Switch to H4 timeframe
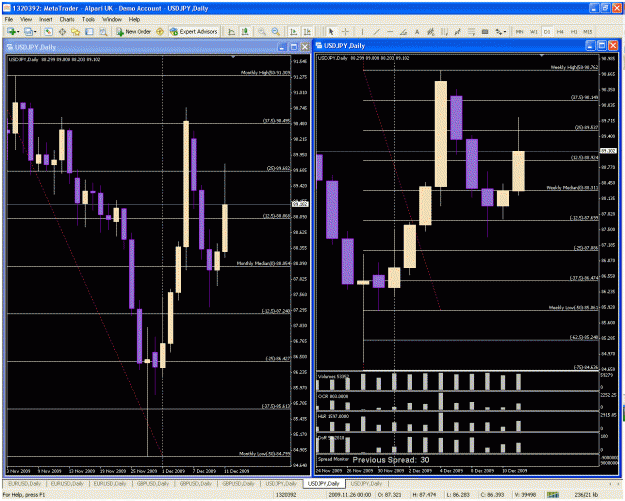The height and width of the screenshot is (501, 625). [x=560, y=31]
